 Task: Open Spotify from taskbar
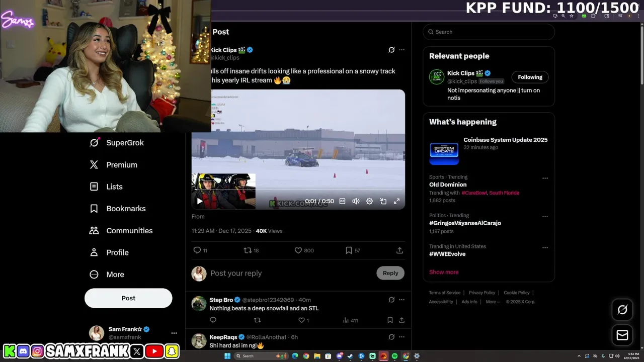point(394,356)
